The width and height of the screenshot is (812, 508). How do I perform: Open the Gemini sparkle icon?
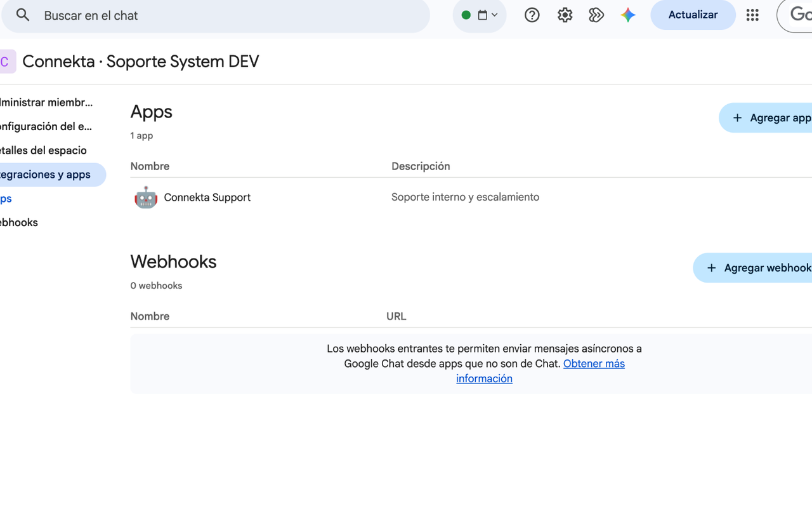[x=628, y=15]
